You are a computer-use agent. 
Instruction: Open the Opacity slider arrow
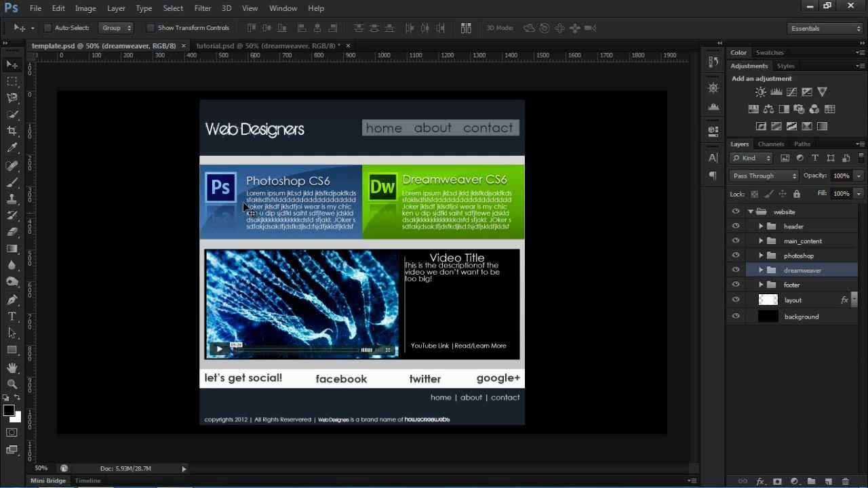click(859, 176)
